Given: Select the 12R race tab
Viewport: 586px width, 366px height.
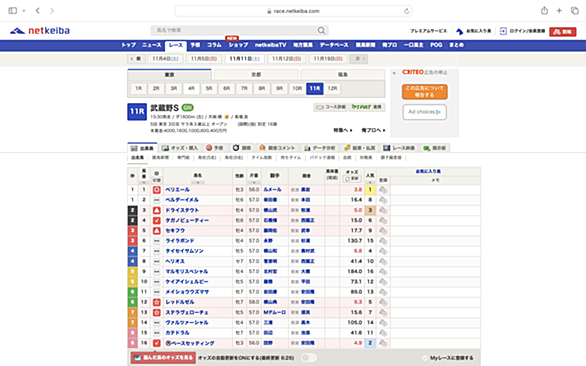Looking at the screenshot, I should tap(332, 89).
